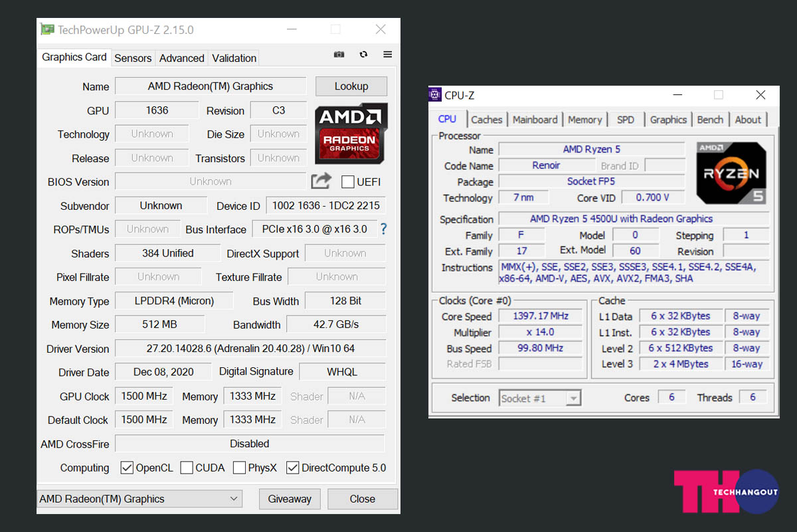
Task: Click the Close button in GPU-Z
Action: point(363,499)
